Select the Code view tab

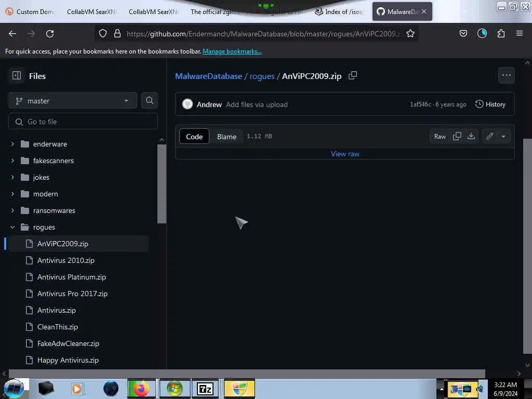(x=194, y=137)
